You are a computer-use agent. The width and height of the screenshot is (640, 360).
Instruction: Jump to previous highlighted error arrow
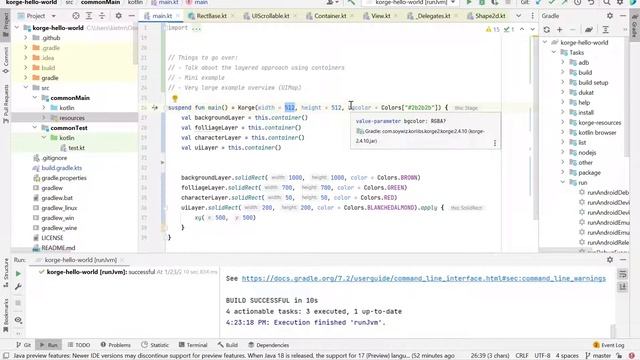[x=522, y=29]
